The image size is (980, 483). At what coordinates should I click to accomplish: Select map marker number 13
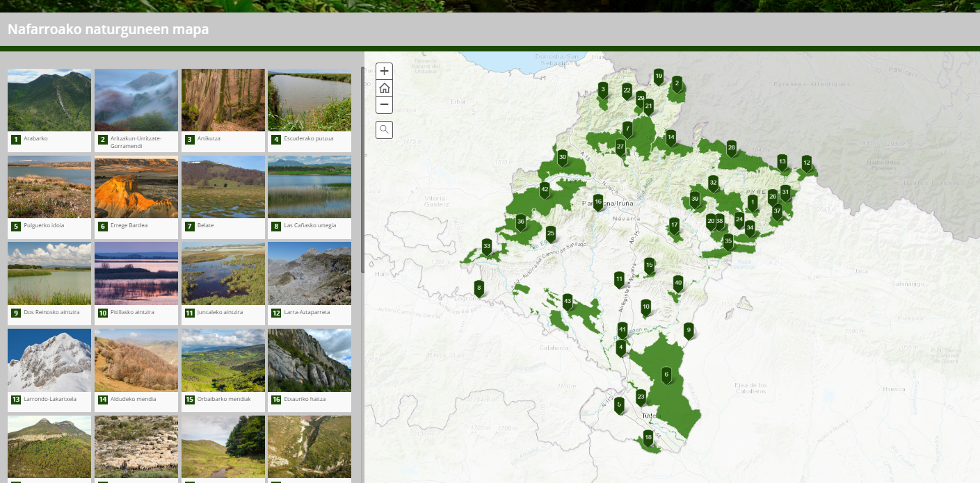[x=782, y=162]
